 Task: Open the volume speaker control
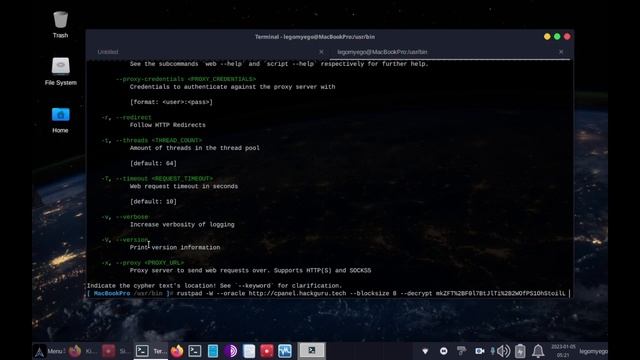coord(504,351)
